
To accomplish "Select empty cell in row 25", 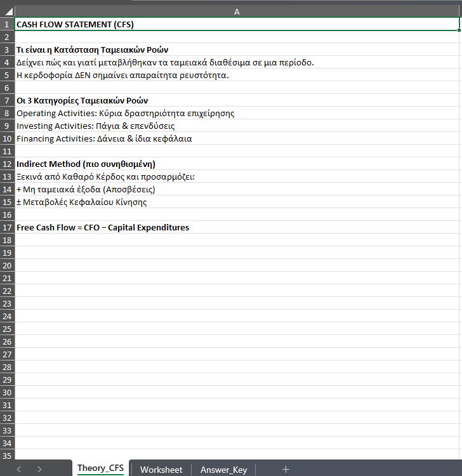I will coord(237,329).
